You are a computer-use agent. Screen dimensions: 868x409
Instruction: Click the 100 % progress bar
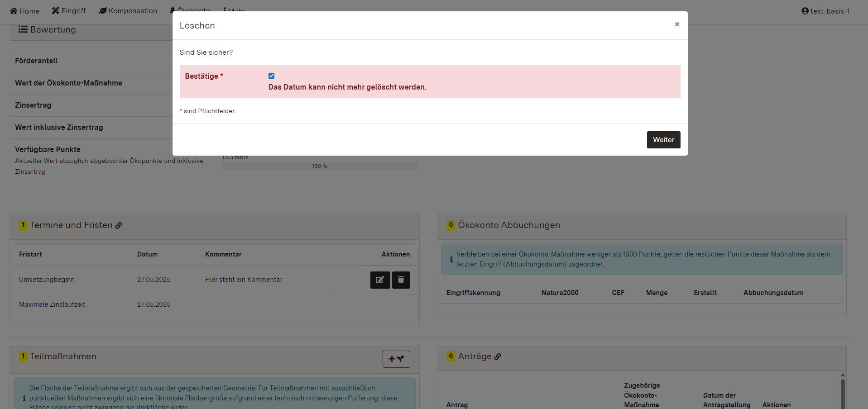pos(319,166)
